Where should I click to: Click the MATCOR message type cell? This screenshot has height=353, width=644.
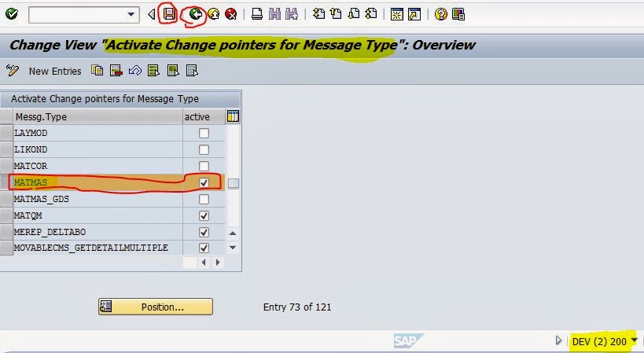98,166
